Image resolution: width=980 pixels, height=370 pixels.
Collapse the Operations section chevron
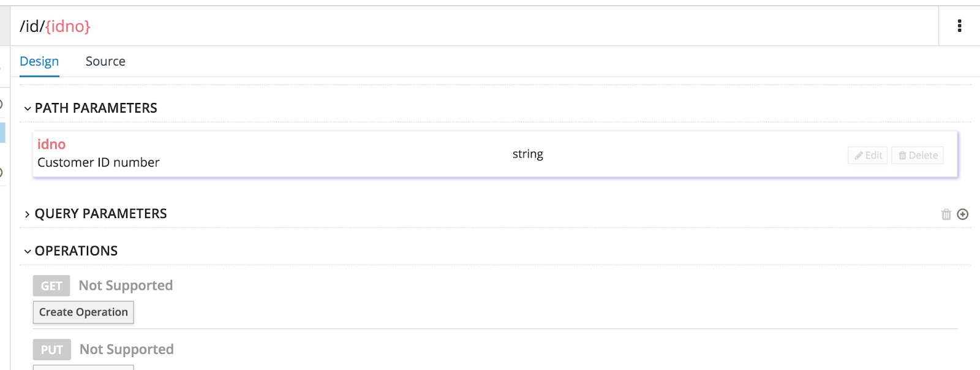[x=28, y=251]
